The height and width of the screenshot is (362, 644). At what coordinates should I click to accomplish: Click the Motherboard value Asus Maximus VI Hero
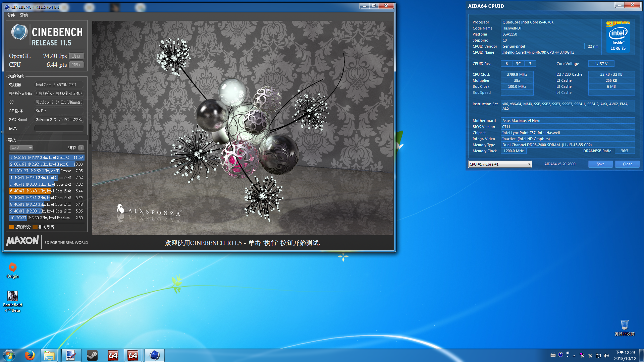click(x=568, y=121)
